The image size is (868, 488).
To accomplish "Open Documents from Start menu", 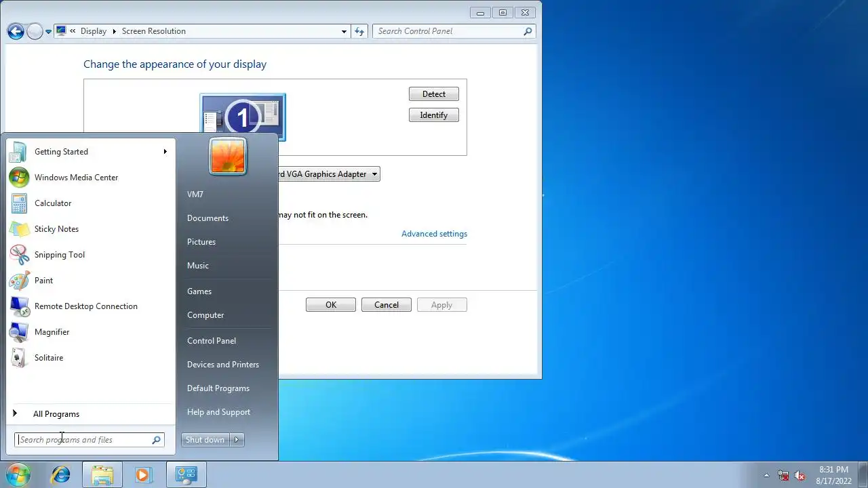I will click(x=208, y=218).
